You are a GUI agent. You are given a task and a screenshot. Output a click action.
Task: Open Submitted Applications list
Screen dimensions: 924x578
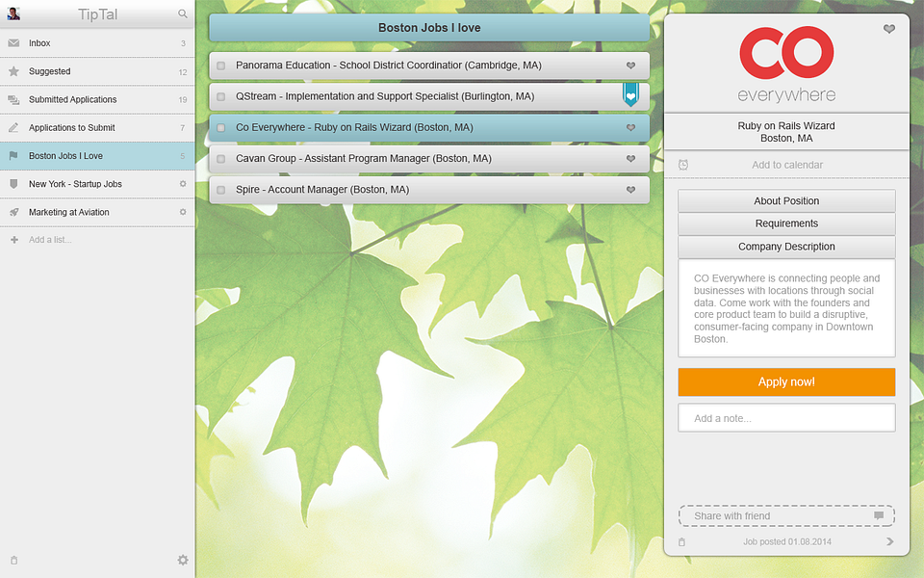coord(97,99)
